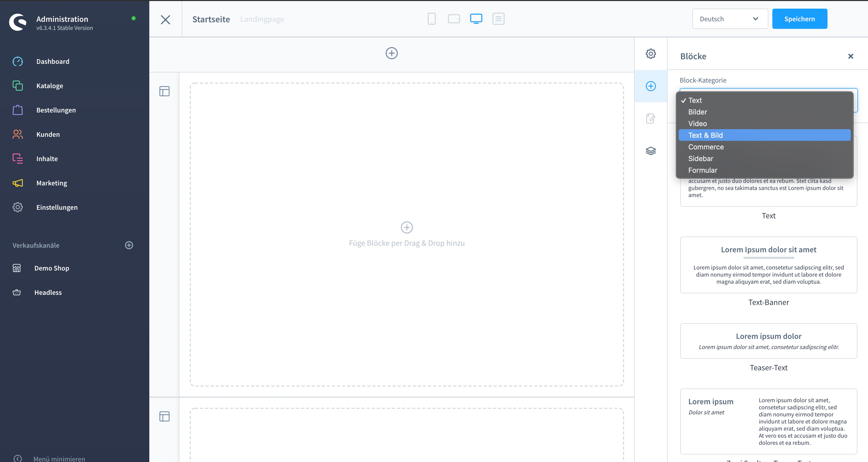
Task: Choose Formular in category list
Action: coord(764,170)
